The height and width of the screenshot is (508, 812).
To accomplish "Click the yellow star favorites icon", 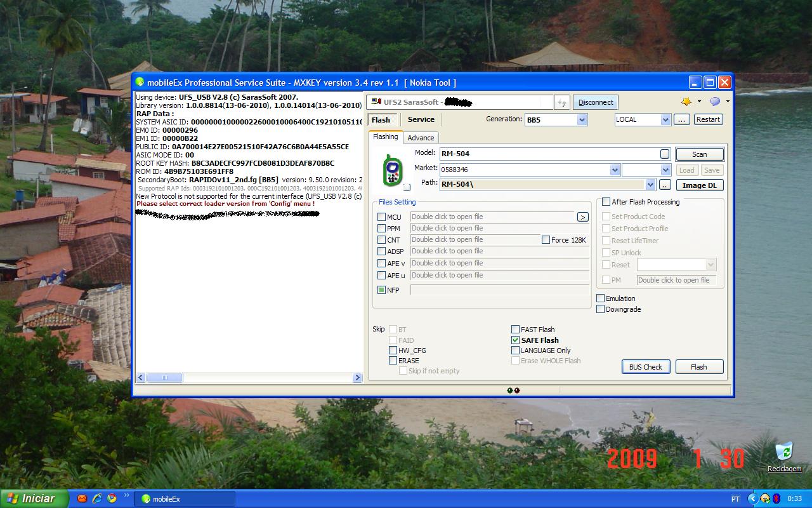I will pos(686,102).
